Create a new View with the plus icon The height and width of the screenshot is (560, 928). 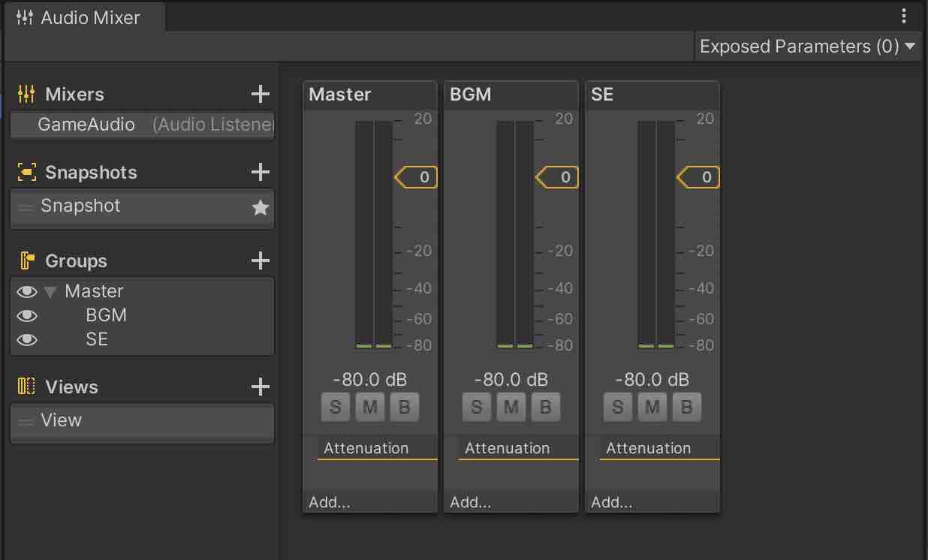[260, 387]
